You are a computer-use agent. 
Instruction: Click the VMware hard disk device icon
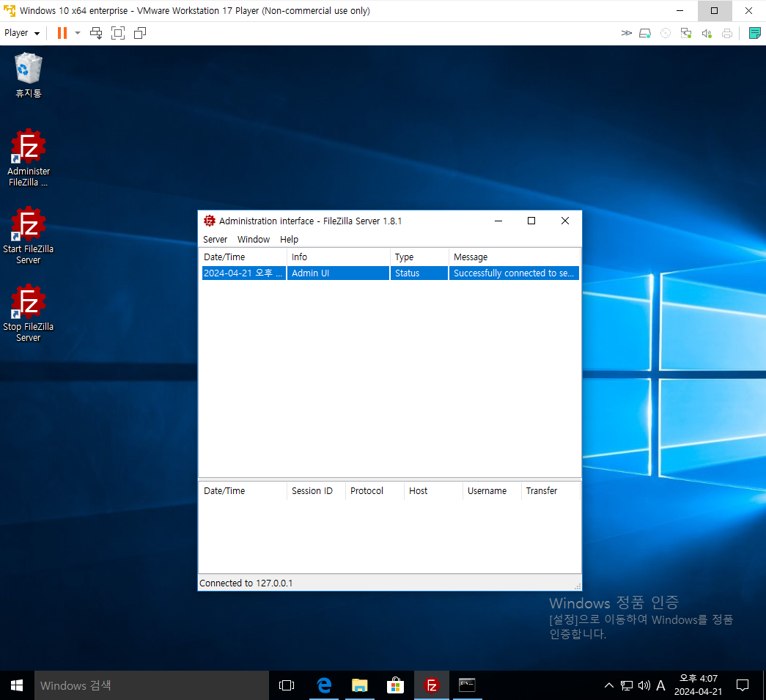(645, 33)
